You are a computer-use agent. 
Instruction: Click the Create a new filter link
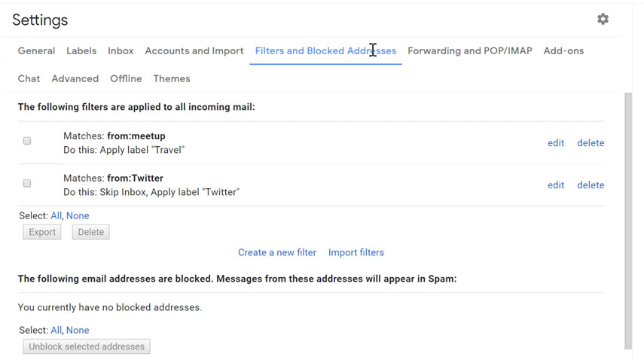tap(277, 253)
